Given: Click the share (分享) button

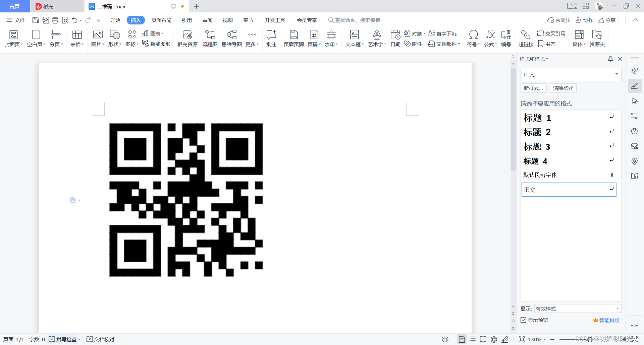Looking at the screenshot, I should [x=607, y=20].
